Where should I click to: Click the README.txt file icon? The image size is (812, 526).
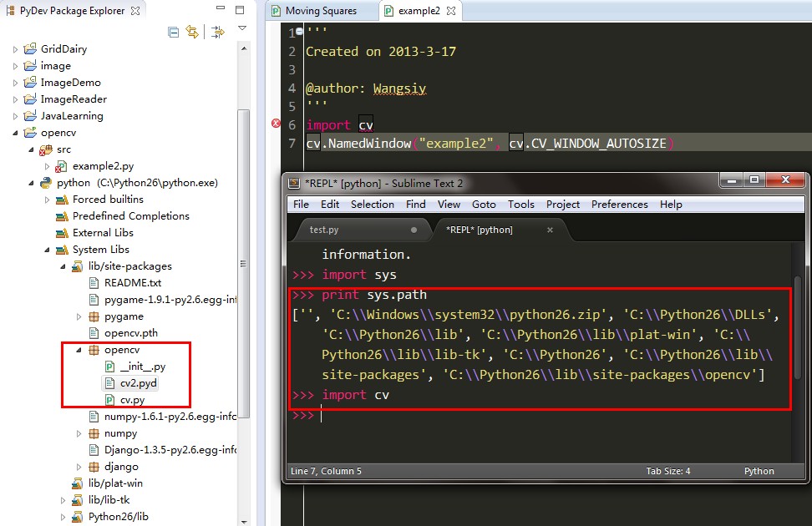pyautogui.click(x=94, y=282)
